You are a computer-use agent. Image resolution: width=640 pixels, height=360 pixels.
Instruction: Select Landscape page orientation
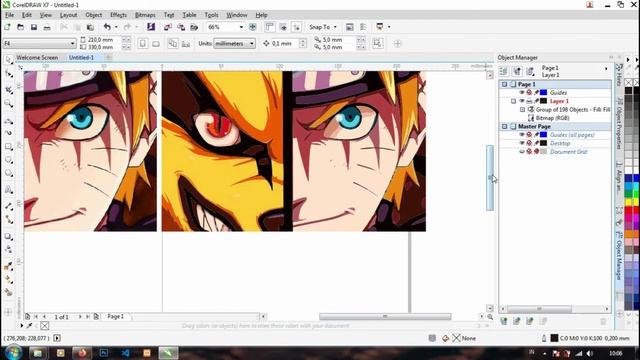tap(156, 43)
